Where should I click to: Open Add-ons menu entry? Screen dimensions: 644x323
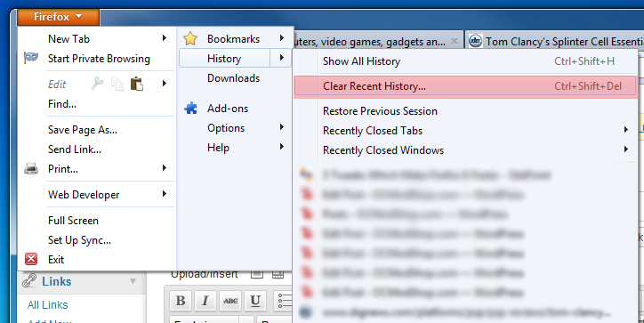point(228,109)
